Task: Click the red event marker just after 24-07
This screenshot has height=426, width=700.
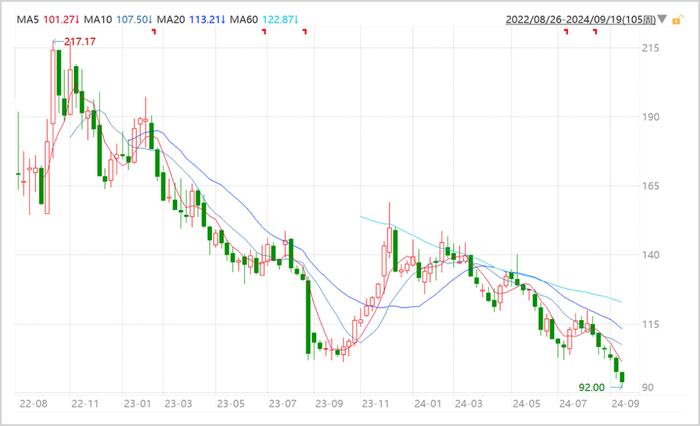Action: [567, 31]
